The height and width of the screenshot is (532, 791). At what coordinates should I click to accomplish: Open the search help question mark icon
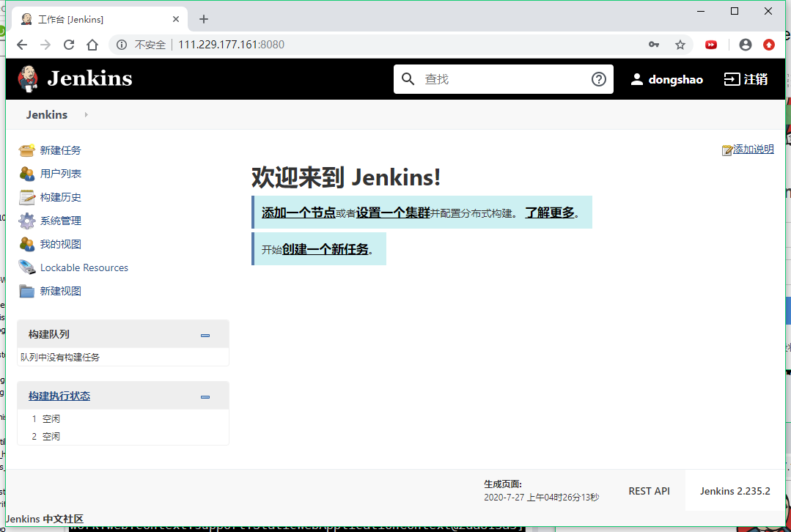(598, 79)
